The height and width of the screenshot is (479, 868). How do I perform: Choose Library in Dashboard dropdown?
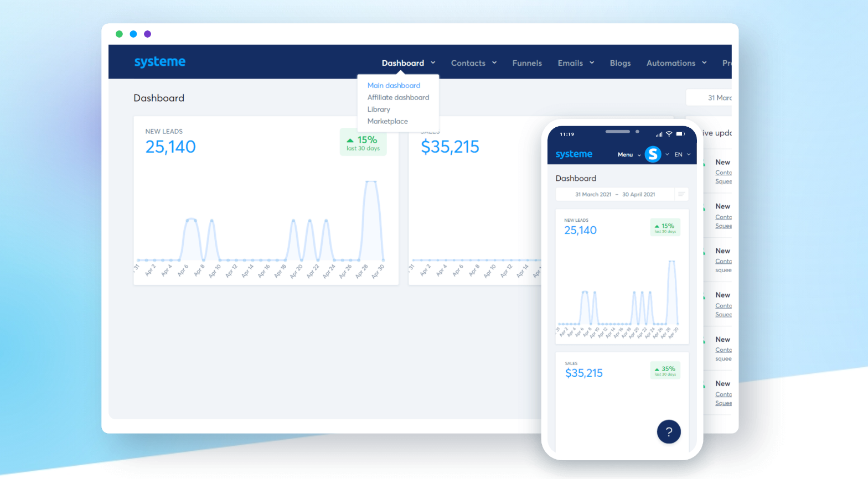379,110
